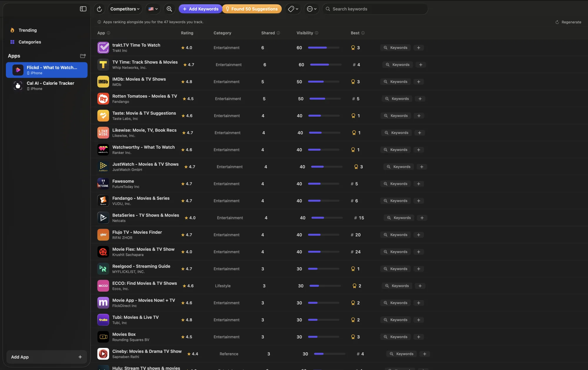View Keywords for IMDb: Movies & TV Shows
The width and height of the screenshot is (588, 370).
(x=395, y=82)
